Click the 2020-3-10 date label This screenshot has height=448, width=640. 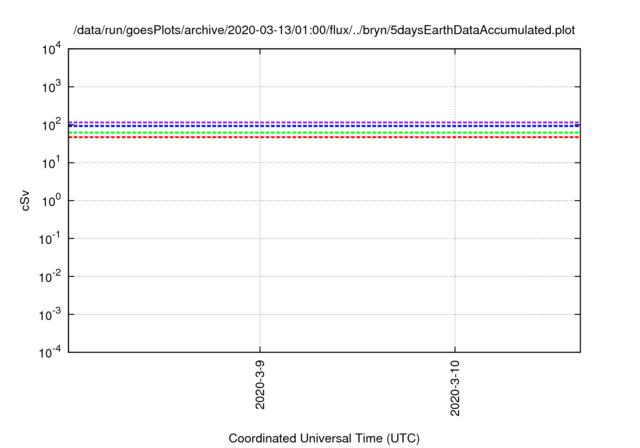455,388
